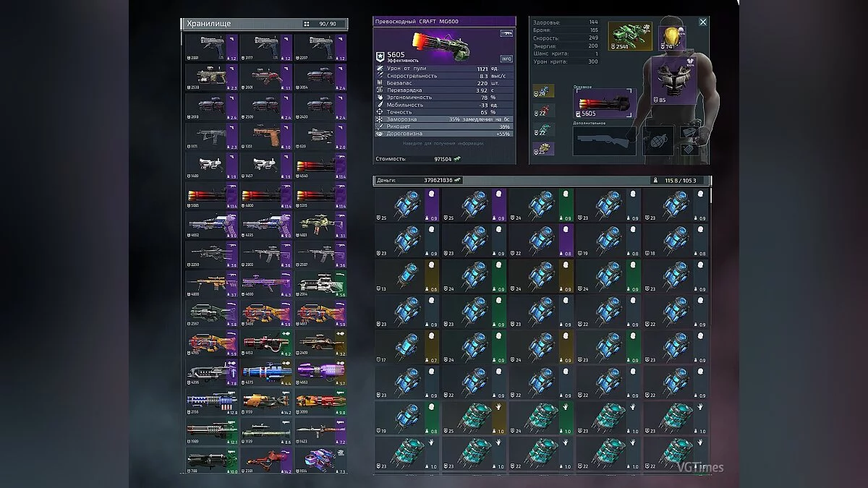Select the grenade equipment slot
Image resolution: width=868 pixels, height=488 pixels.
658,140
